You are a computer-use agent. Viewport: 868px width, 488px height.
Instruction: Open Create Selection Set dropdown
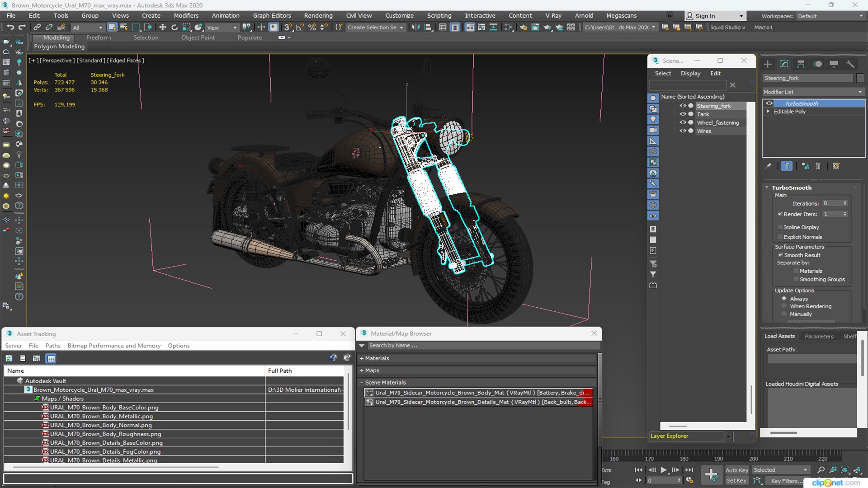(x=375, y=28)
